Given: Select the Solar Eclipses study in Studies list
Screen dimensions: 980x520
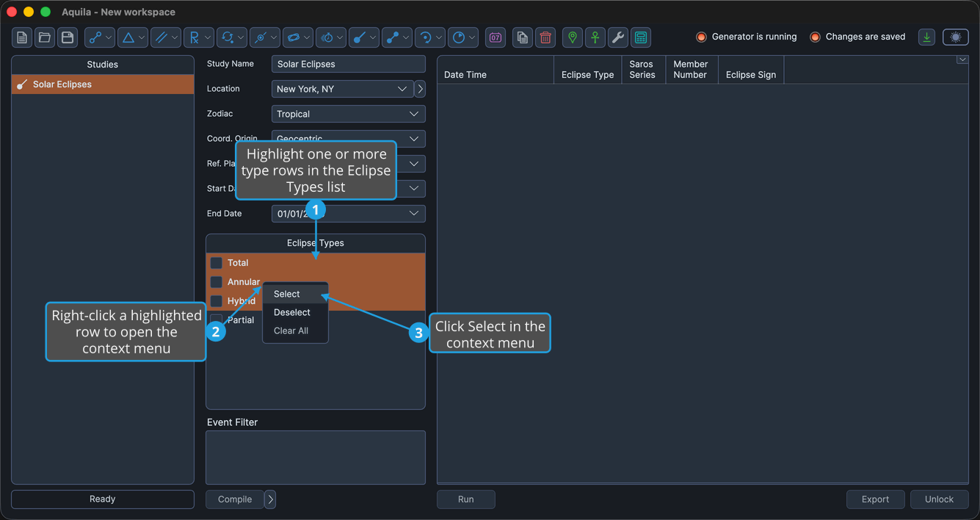Looking at the screenshot, I should (103, 84).
